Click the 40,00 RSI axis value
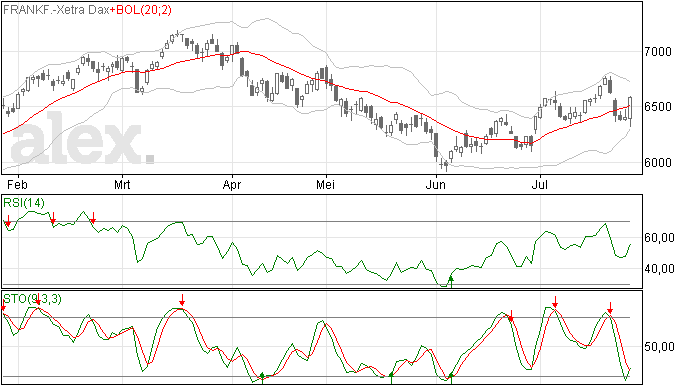The width and height of the screenshot is (690, 387). pos(659,269)
